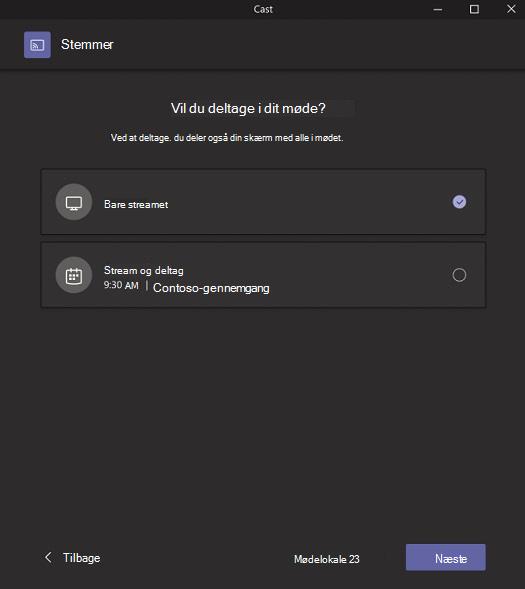Maximize the Cast window
The height and width of the screenshot is (589, 525).
pos(474,9)
